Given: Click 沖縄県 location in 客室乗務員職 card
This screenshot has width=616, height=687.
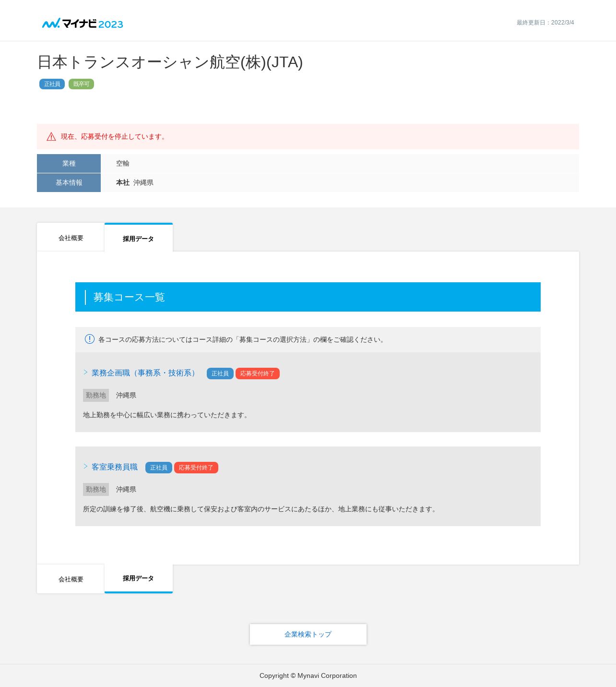Looking at the screenshot, I should 126,489.
